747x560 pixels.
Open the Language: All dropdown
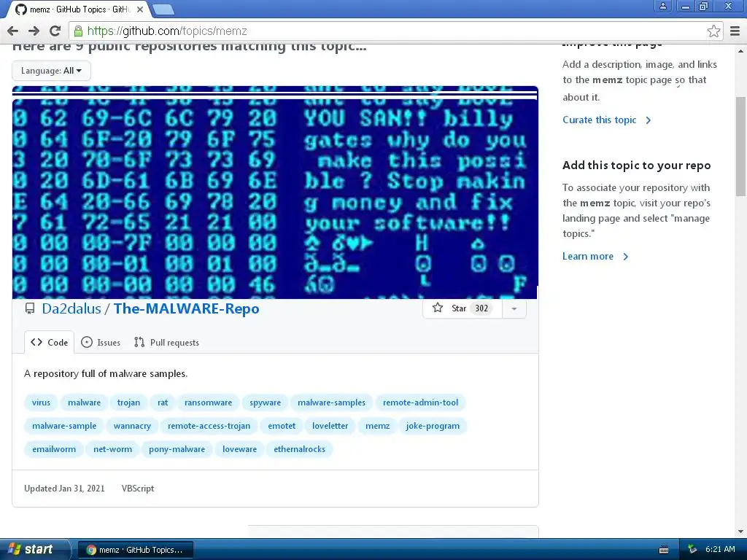pos(51,71)
